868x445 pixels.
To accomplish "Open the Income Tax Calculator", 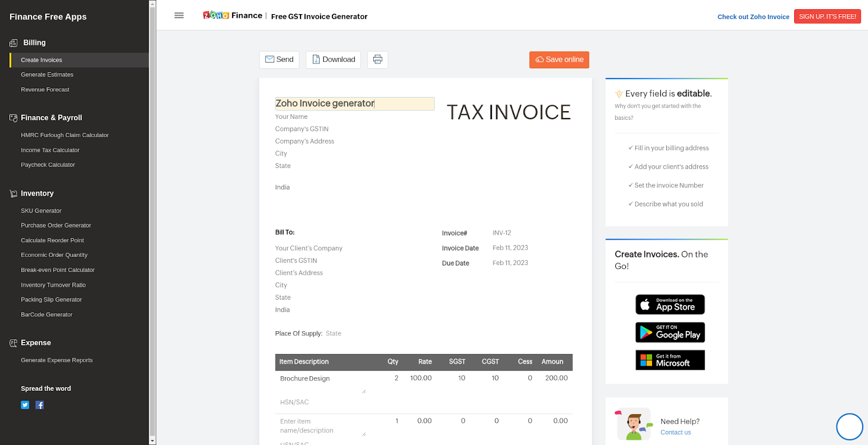I will tap(50, 150).
